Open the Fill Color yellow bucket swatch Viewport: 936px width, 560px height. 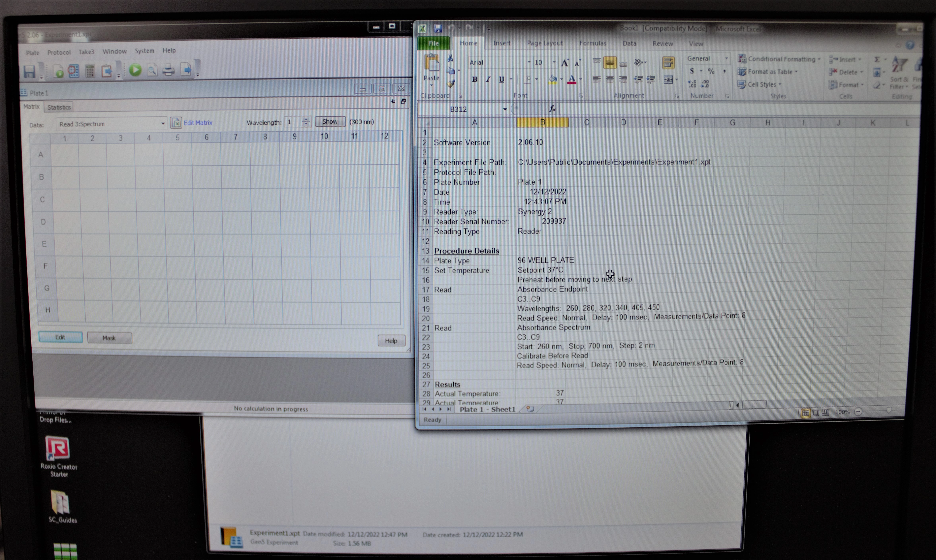point(553,79)
